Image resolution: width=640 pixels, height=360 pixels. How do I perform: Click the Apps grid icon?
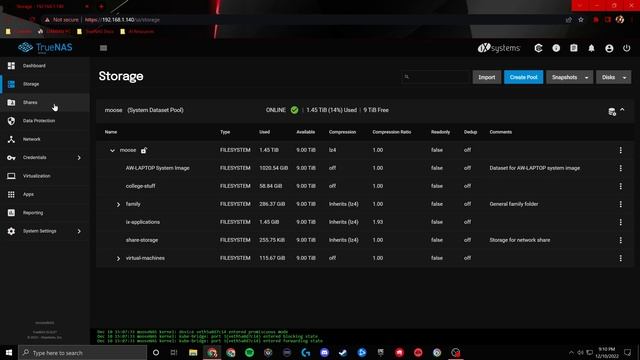[x=11, y=194]
